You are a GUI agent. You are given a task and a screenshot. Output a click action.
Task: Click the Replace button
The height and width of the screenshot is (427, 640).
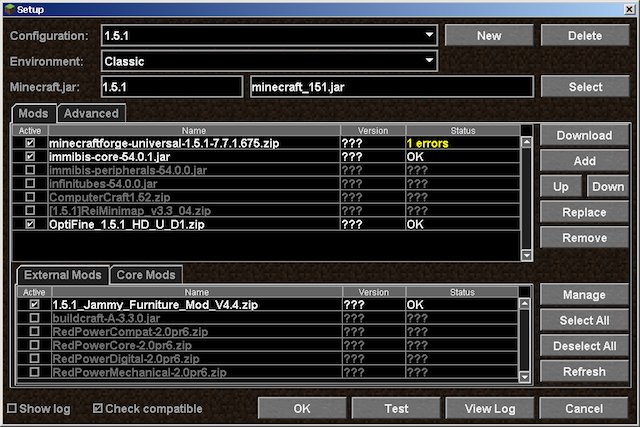[x=584, y=212]
